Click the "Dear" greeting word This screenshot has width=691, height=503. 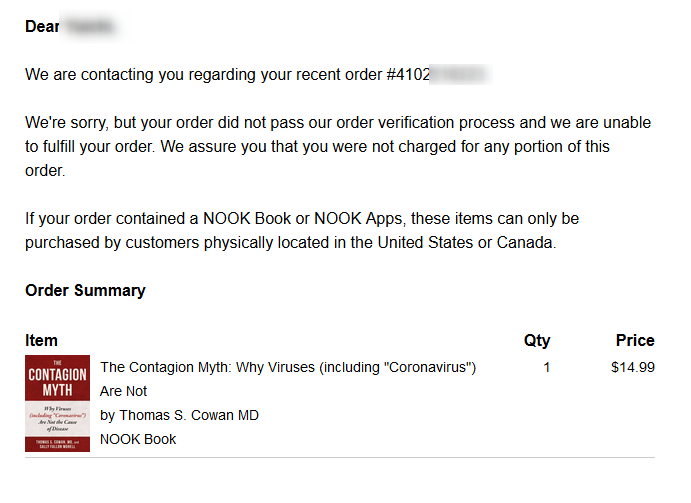(x=43, y=26)
